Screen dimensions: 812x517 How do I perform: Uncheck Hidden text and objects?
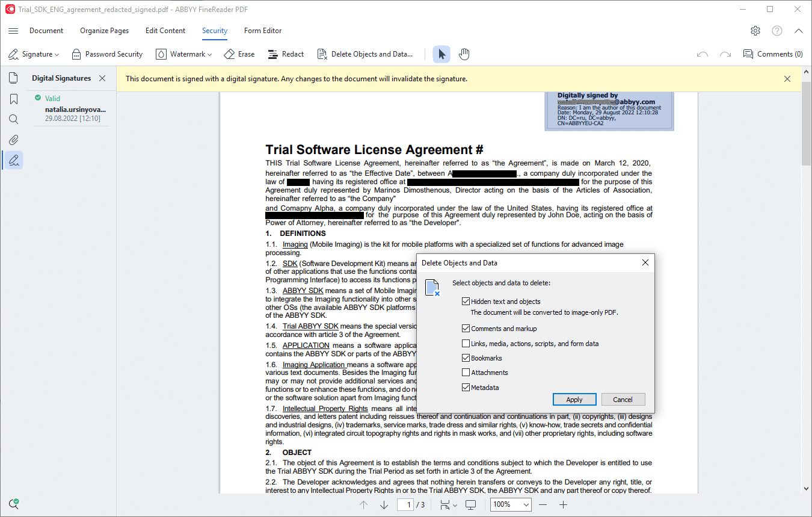[x=466, y=301]
